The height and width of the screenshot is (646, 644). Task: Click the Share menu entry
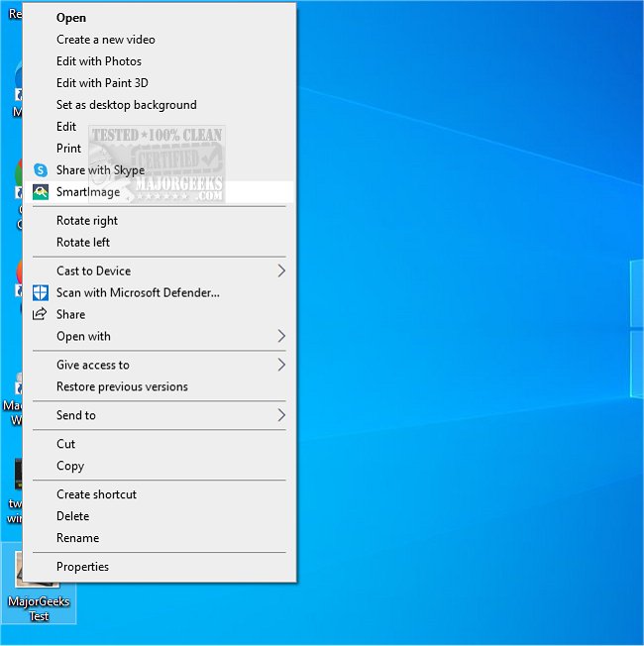160,314
